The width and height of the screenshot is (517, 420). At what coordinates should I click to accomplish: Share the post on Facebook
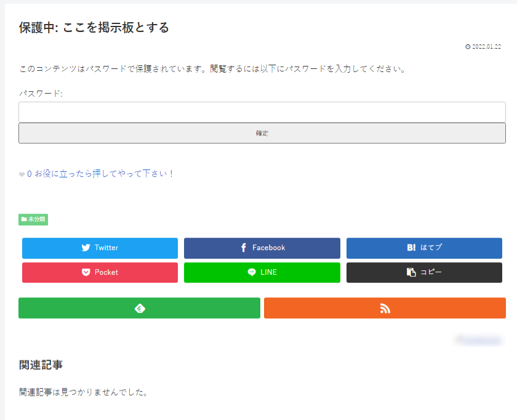(x=262, y=248)
